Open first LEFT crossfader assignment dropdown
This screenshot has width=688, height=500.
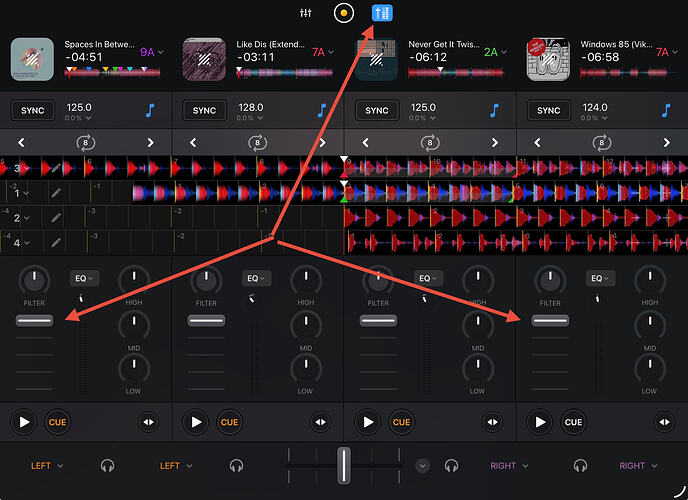(x=47, y=465)
